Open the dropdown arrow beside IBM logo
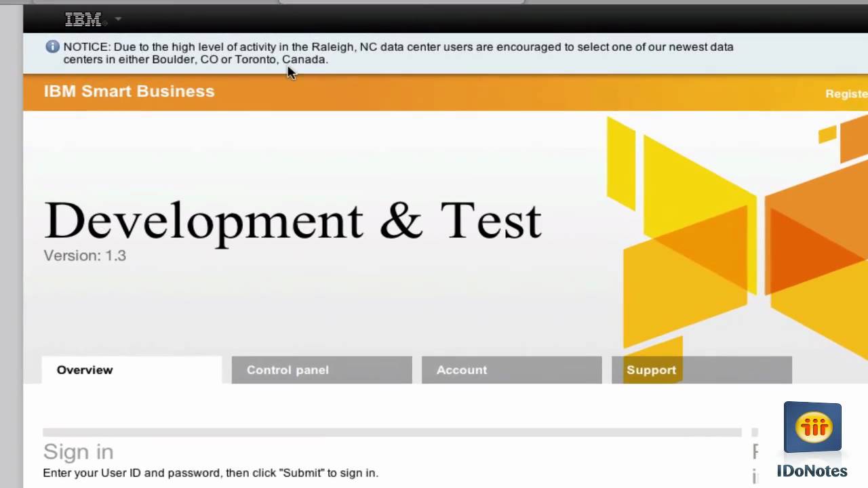Screen dimensions: 868x488 (118, 19)
